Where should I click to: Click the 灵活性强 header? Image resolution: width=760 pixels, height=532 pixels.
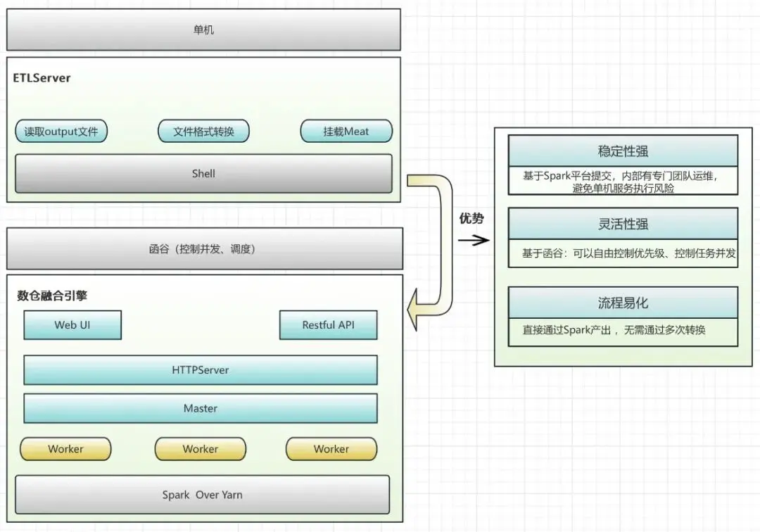click(x=623, y=224)
